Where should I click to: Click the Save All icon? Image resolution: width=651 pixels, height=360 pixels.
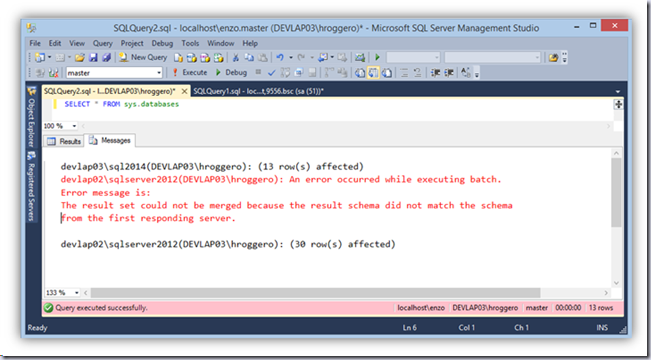[x=106, y=58]
